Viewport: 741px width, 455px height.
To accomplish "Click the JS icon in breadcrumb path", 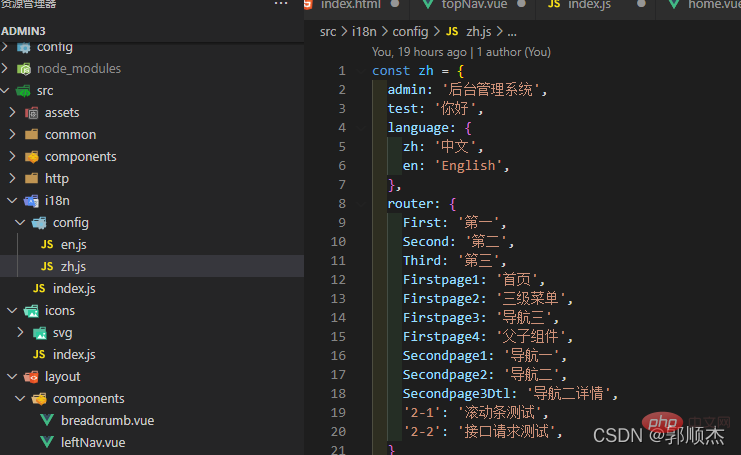I will (452, 32).
